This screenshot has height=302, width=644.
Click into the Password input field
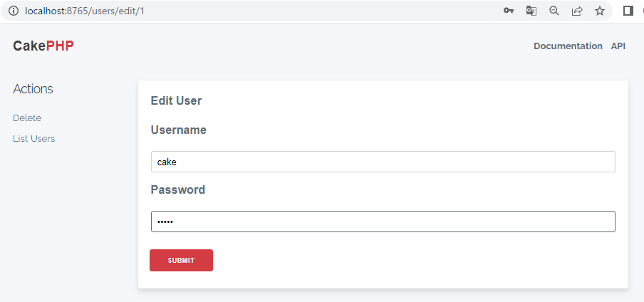click(x=383, y=222)
